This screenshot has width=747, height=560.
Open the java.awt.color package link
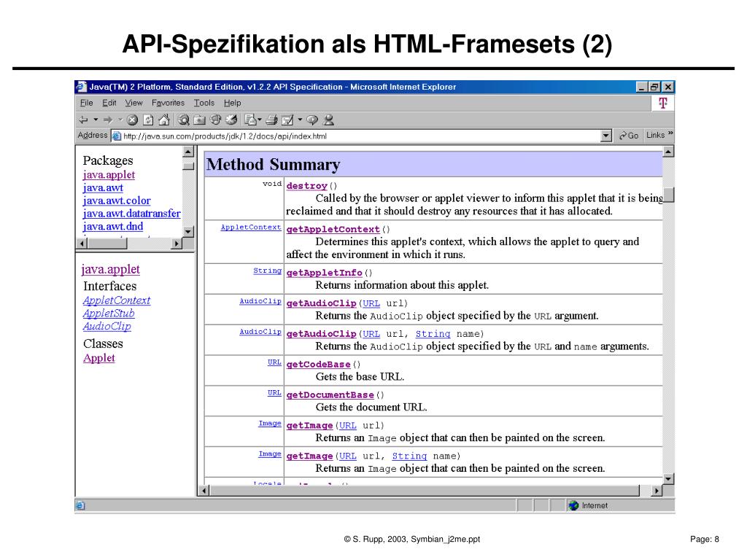point(117,201)
